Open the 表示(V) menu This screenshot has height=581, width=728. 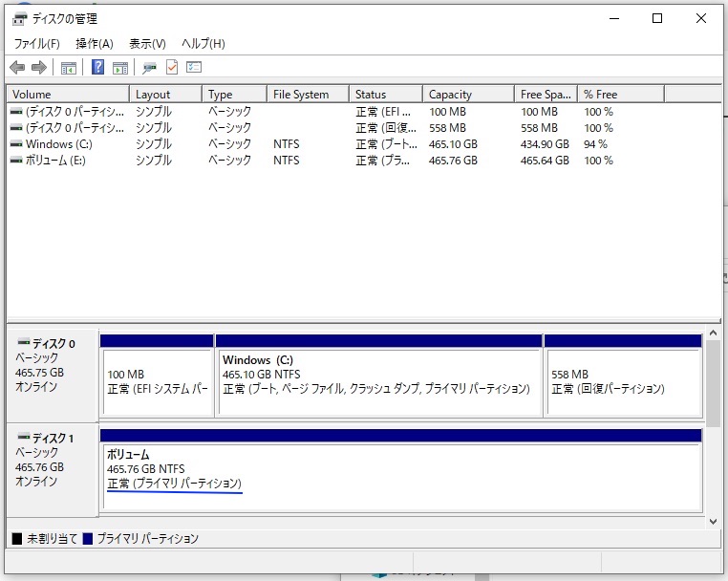coord(147,44)
